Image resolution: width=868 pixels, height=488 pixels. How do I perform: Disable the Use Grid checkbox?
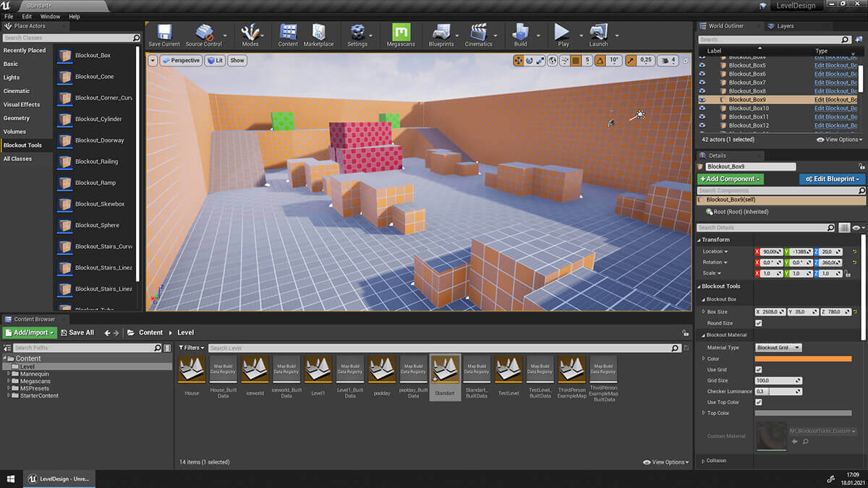click(758, 369)
